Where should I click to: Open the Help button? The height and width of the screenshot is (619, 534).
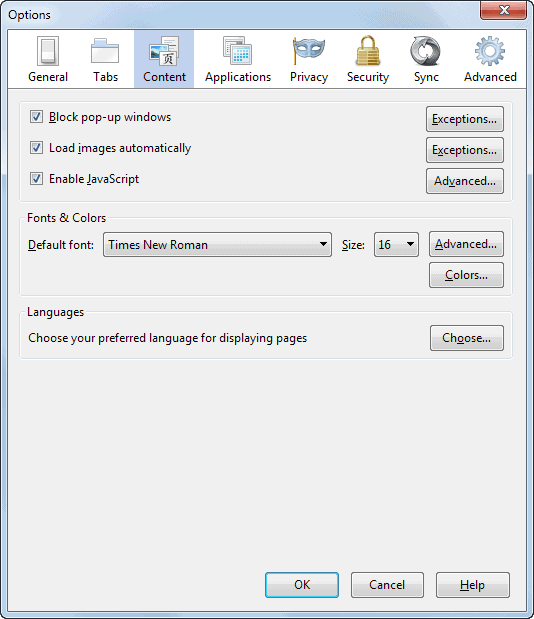tap(472, 585)
